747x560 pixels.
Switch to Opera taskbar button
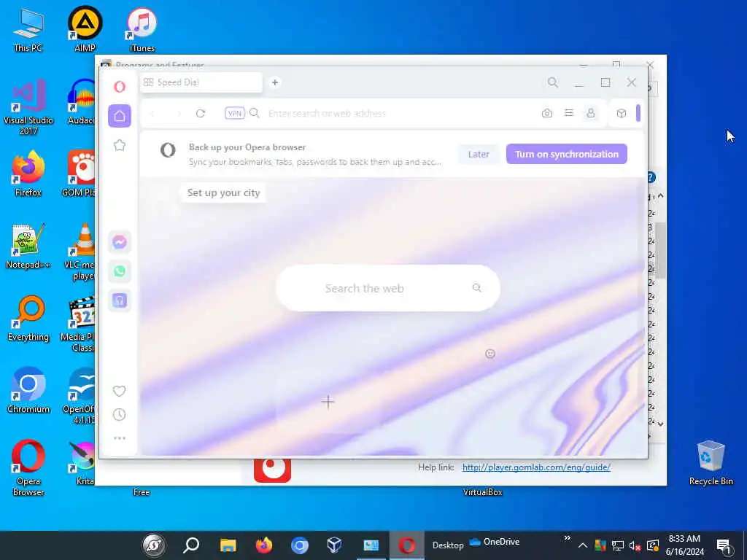[407, 545]
